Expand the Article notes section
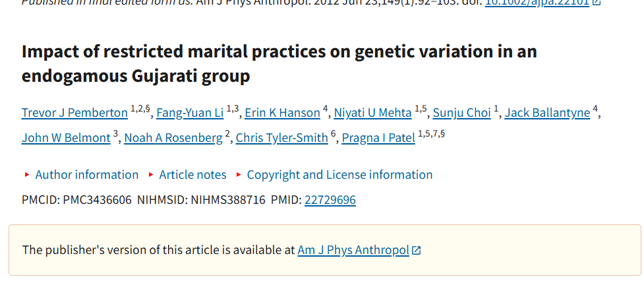The image size is (644, 289). coord(192,175)
